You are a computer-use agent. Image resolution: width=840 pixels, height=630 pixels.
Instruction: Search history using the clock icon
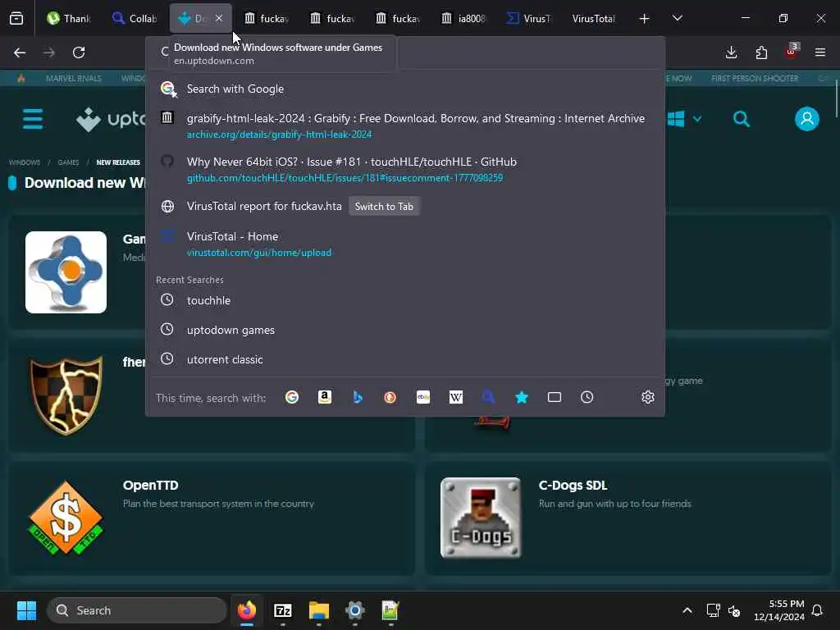tap(587, 398)
